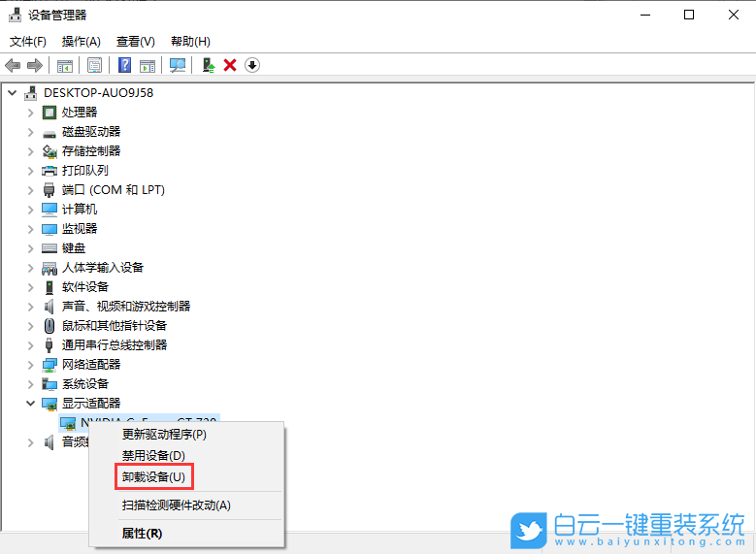Expand the 计算机 category

coord(31,210)
